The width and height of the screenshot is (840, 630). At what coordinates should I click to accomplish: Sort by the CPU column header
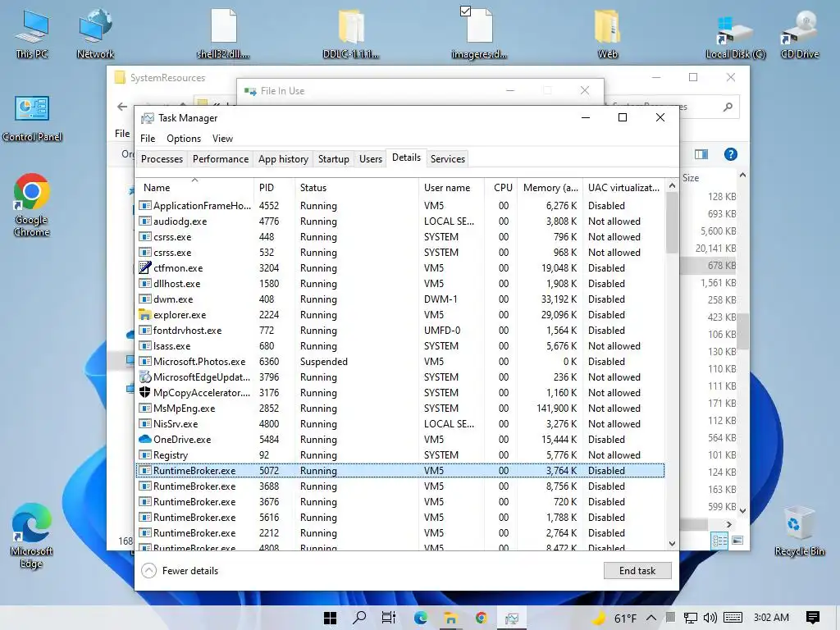[x=501, y=188]
